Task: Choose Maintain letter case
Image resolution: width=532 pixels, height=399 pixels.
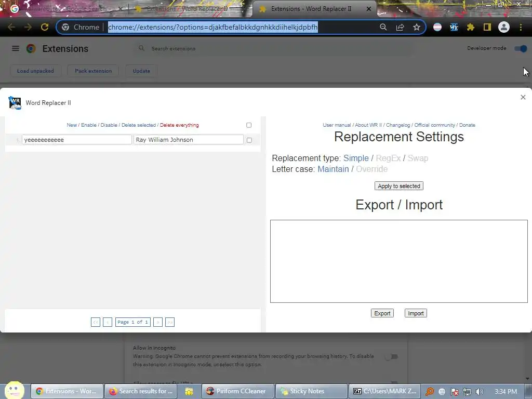Action: (x=333, y=169)
